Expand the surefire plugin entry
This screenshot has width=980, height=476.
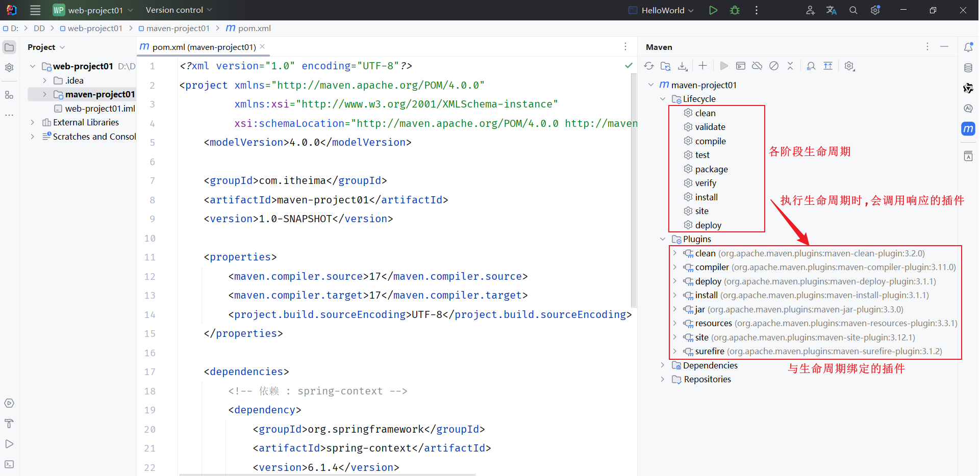click(x=674, y=351)
